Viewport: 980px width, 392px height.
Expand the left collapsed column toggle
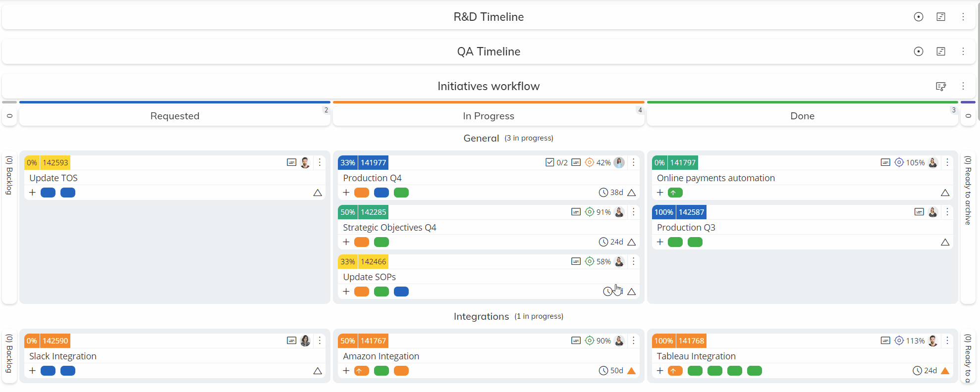pos(9,116)
